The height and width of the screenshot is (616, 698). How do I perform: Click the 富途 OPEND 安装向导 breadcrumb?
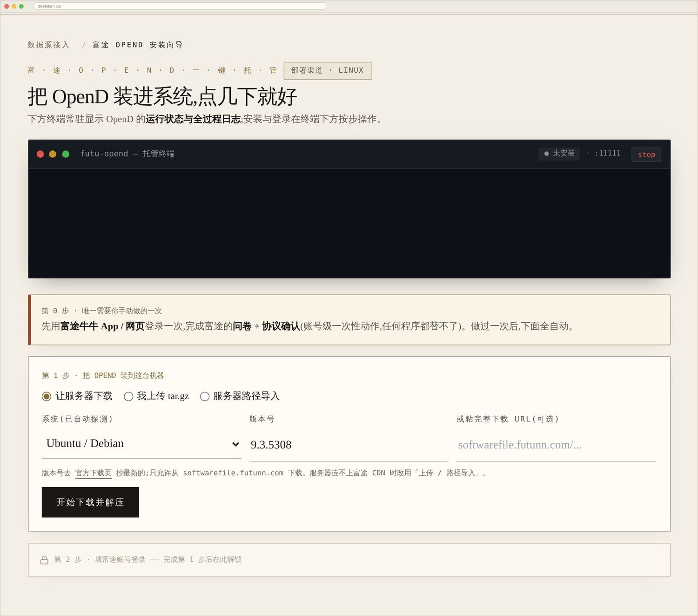138,45
